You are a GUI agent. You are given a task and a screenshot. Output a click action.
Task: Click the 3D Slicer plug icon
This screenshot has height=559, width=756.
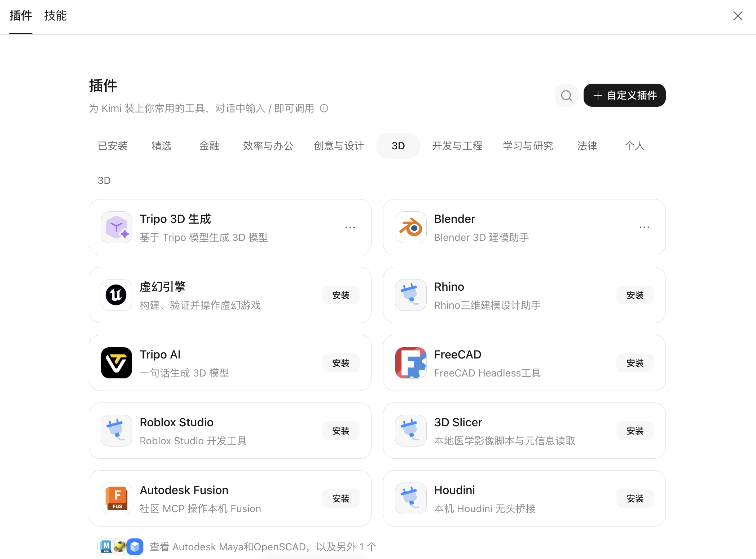click(411, 431)
